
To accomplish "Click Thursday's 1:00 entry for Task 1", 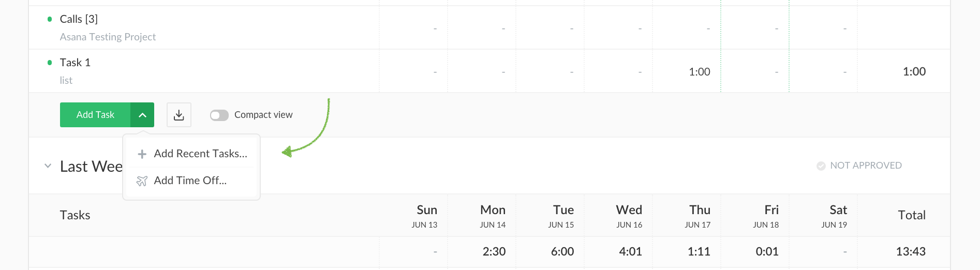I will pyautogui.click(x=699, y=72).
